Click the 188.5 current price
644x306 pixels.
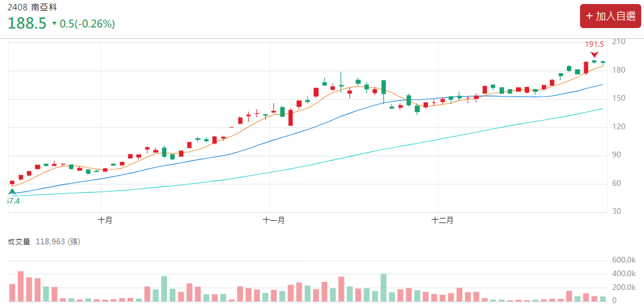click(27, 23)
